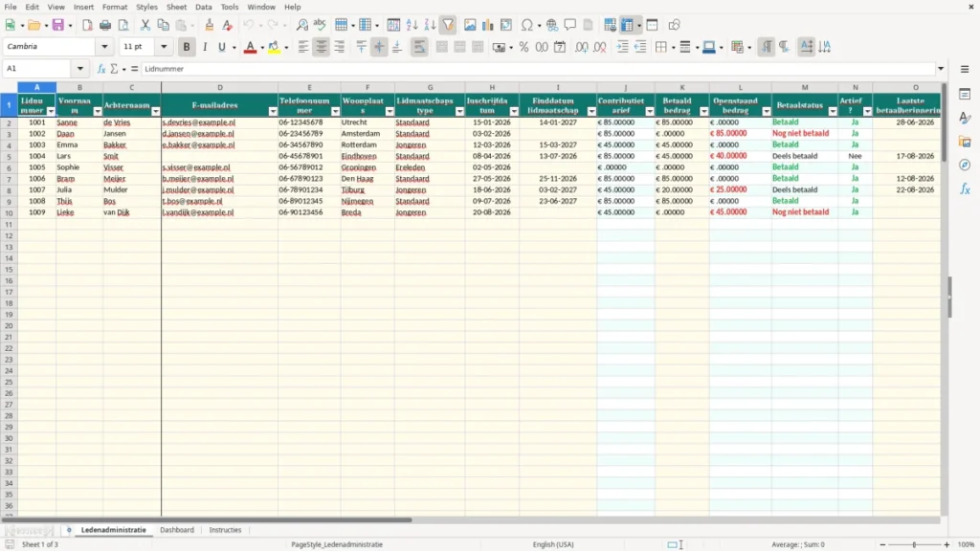Toggle wrap text
980x551 pixels.
[x=419, y=47]
